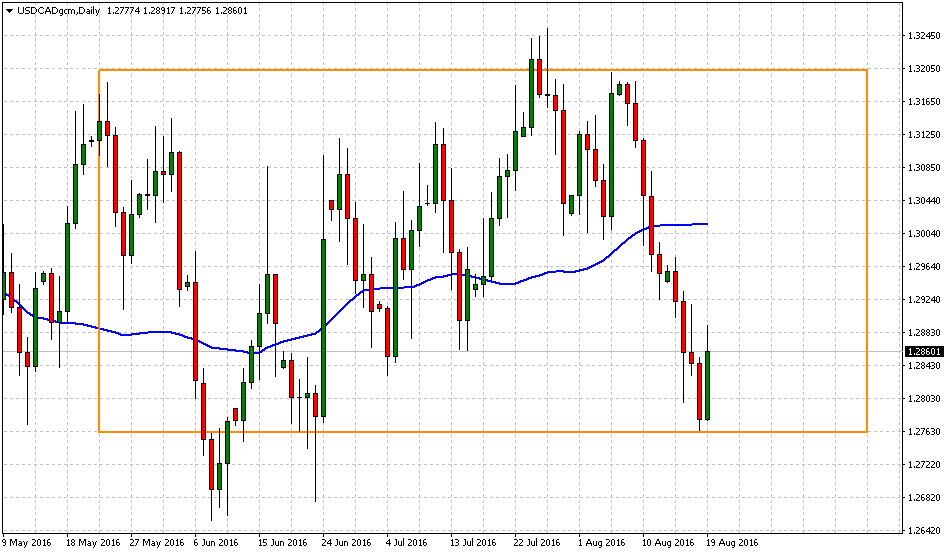The image size is (945, 554).
Task: Click the 19 Aug 2016 date label
Action: coord(732,543)
